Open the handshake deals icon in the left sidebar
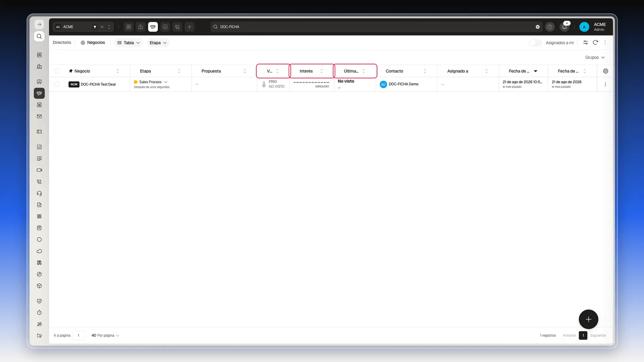 click(39, 93)
